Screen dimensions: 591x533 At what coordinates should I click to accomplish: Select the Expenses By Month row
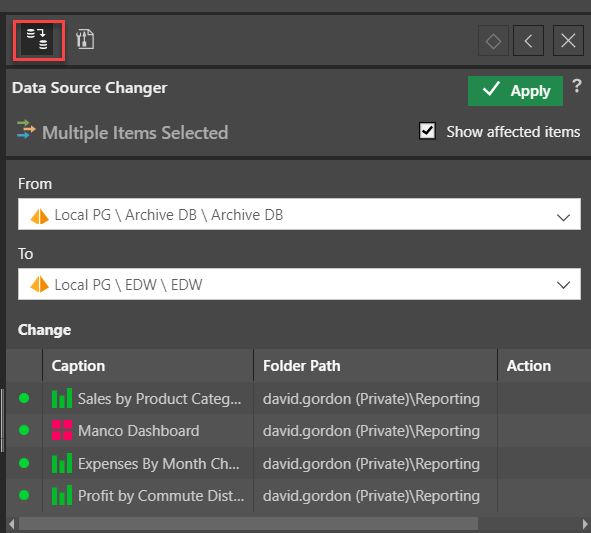pyautogui.click(x=299, y=463)
